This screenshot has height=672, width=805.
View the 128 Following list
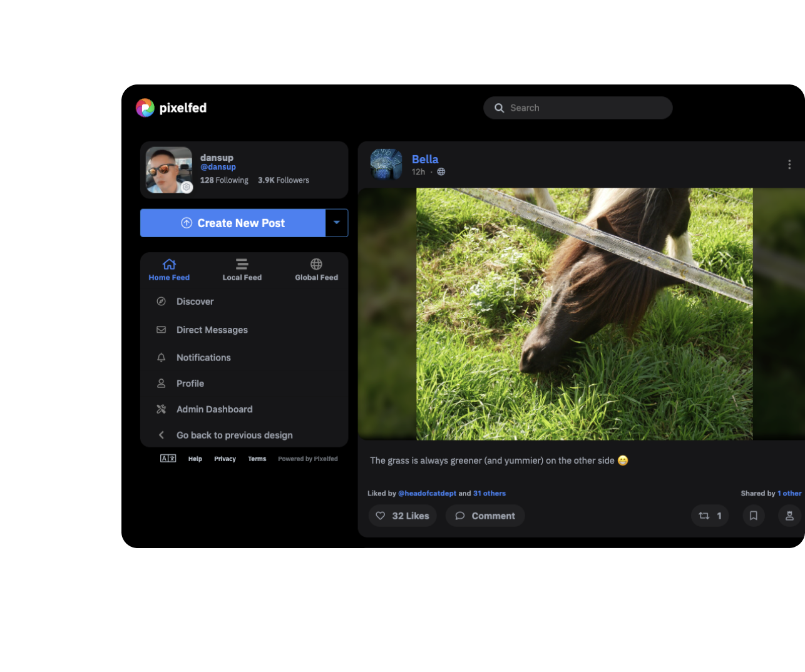224,180
